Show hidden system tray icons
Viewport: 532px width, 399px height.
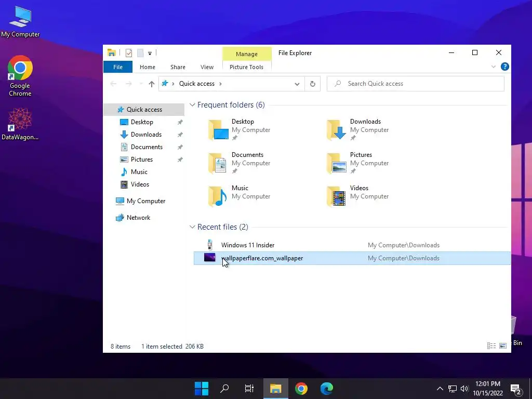(440, 389)
